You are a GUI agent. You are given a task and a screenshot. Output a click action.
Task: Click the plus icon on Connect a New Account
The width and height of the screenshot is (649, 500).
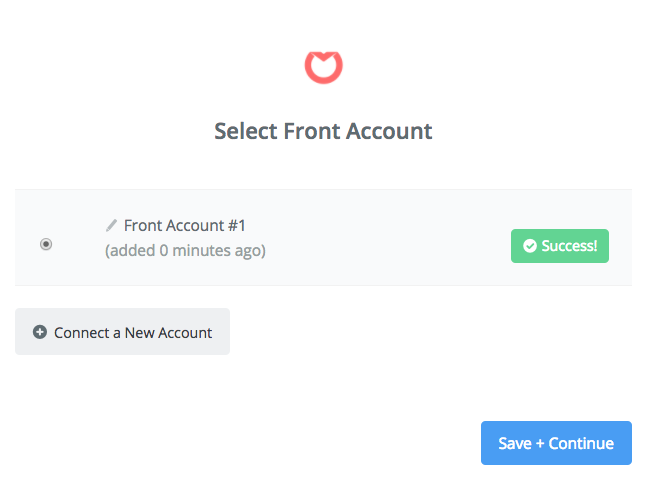click(x=40, y=332)
